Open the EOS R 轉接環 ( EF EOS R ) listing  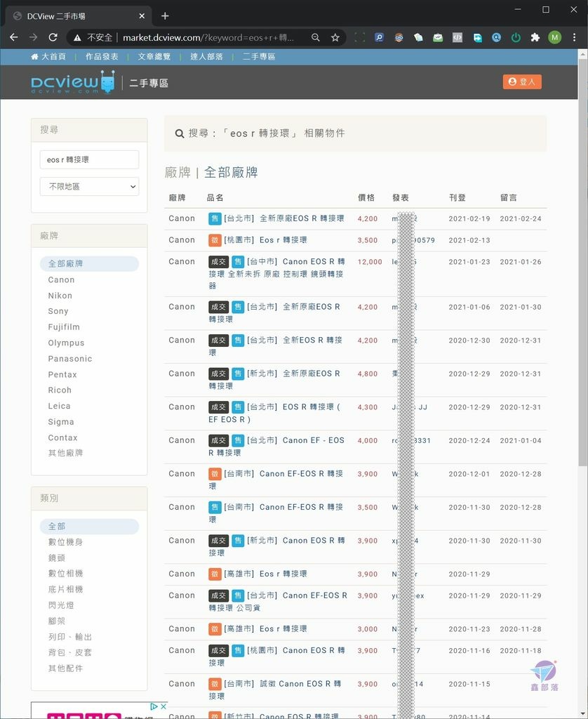tap(274, 413)
